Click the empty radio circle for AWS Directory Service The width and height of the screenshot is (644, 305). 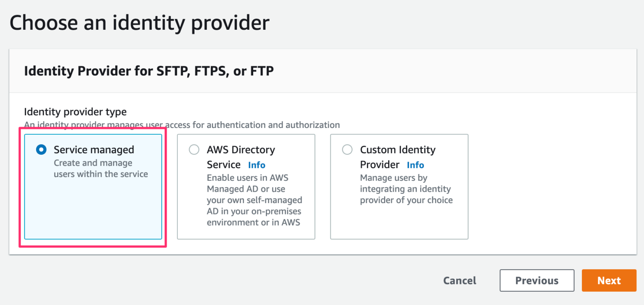tap(194, 149)
